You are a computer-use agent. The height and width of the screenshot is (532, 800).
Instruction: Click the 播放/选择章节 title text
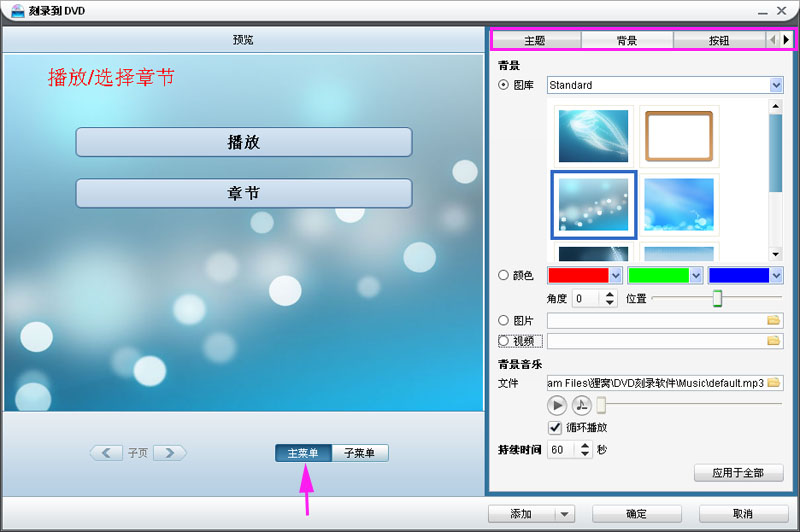coord(111,78)
